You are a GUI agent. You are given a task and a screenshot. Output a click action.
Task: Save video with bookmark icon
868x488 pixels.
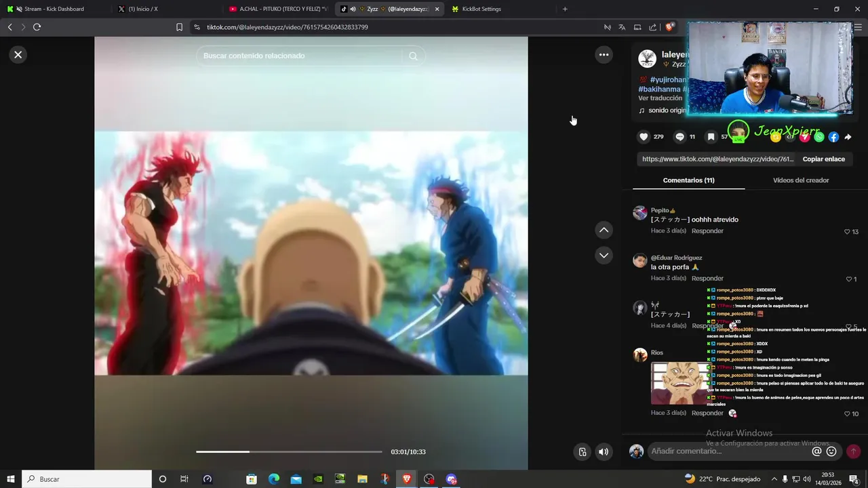[711, 137]
